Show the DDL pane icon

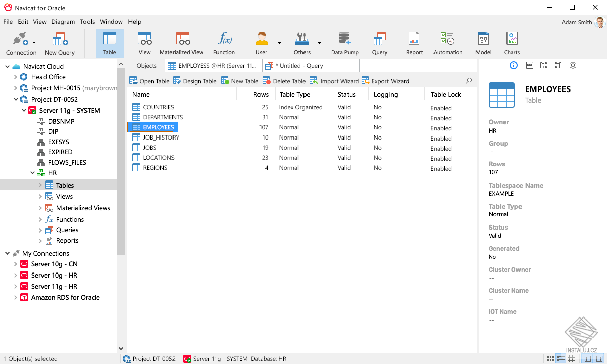(530, 65)
